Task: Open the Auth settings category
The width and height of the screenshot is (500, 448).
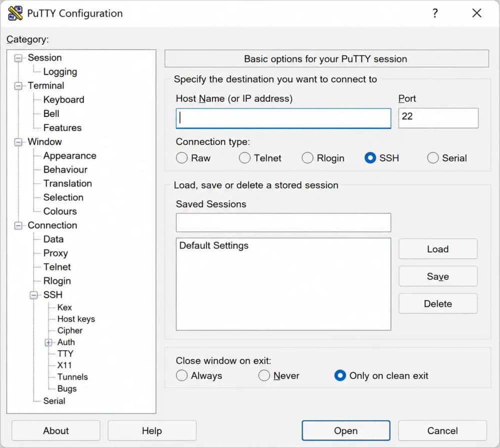Action: point(66,342)
